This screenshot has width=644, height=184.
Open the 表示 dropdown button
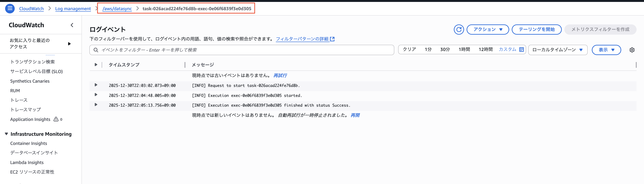[x=606, y=50]
